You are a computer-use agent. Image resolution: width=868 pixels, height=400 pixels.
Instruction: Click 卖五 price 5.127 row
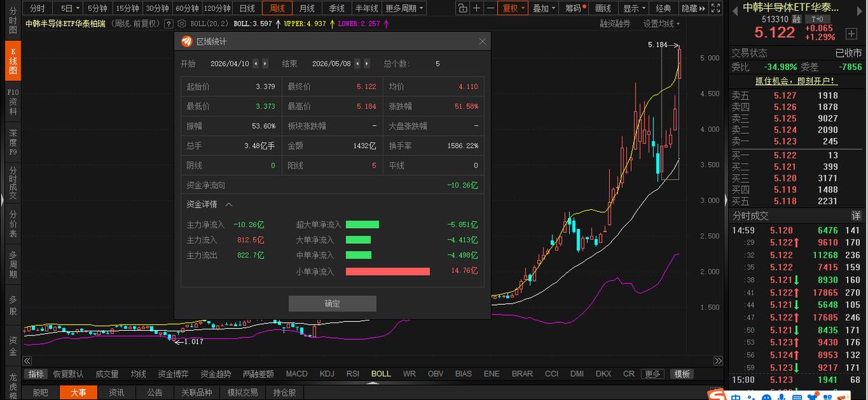pyautogui.click(x=797, y=96)
